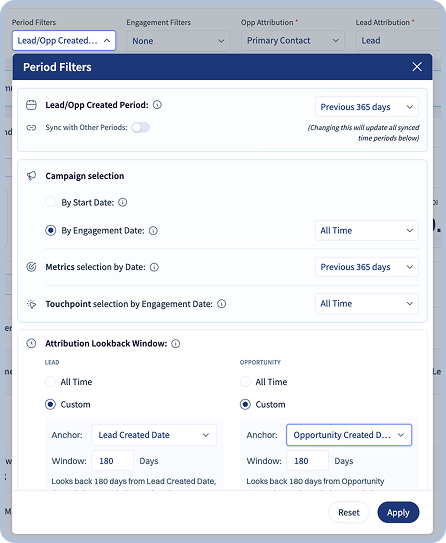This screenshot has height=543, width=446.
Task: Select All Time radio under OPPORTUNITY
Action: (x=245, y=382)
